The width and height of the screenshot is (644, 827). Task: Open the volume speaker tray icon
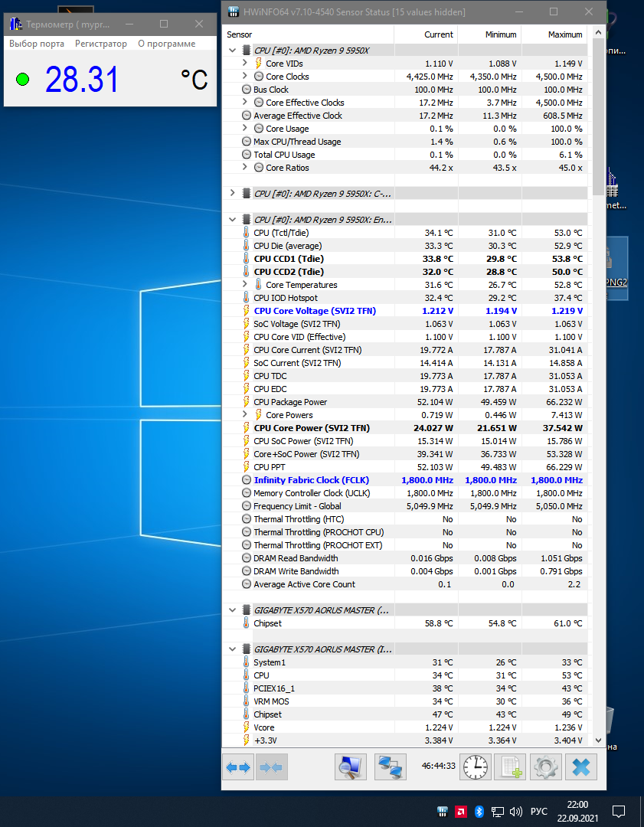click(x=516, y=812)
